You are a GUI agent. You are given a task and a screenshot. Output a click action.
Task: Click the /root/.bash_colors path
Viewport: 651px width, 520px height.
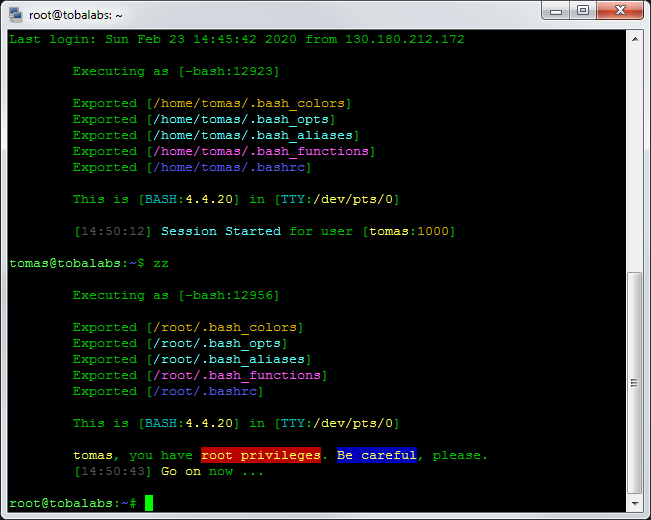[225, 328]
